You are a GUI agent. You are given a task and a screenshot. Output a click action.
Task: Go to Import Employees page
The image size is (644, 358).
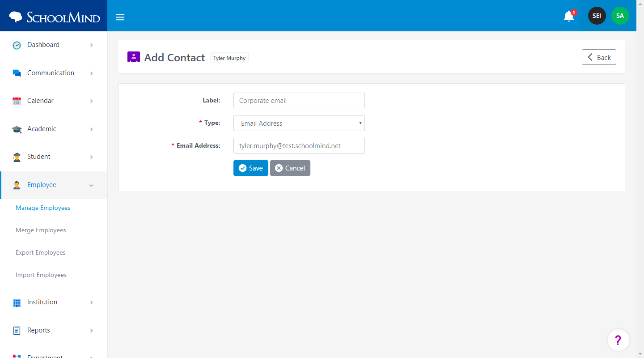click(x=41, y=275)
